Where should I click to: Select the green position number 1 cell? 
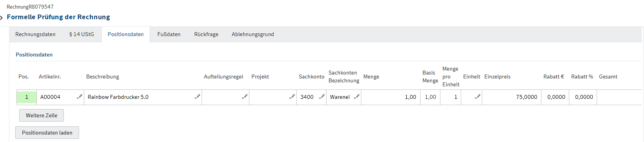[x=27, y=97]
